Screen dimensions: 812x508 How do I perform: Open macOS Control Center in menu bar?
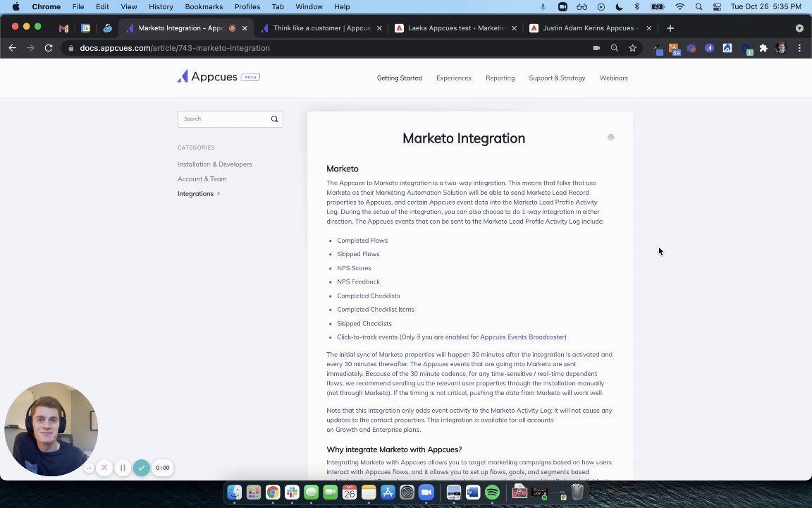coord(718,7)
